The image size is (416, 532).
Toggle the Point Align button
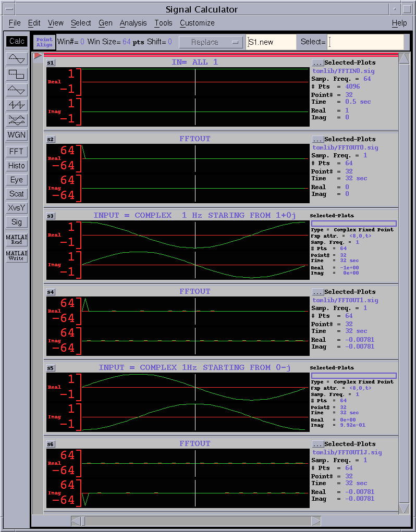pos(44,42)
